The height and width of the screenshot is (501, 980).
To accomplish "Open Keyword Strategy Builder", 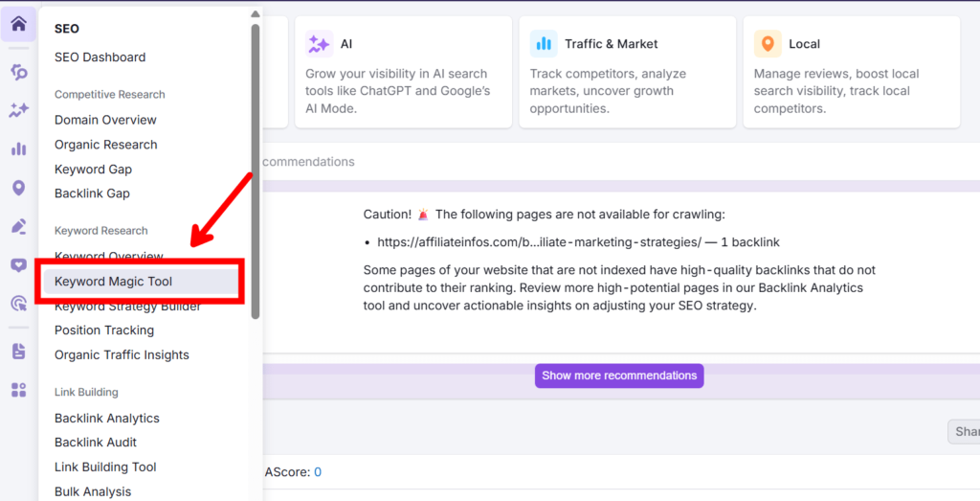I will (x=127, y=307).
